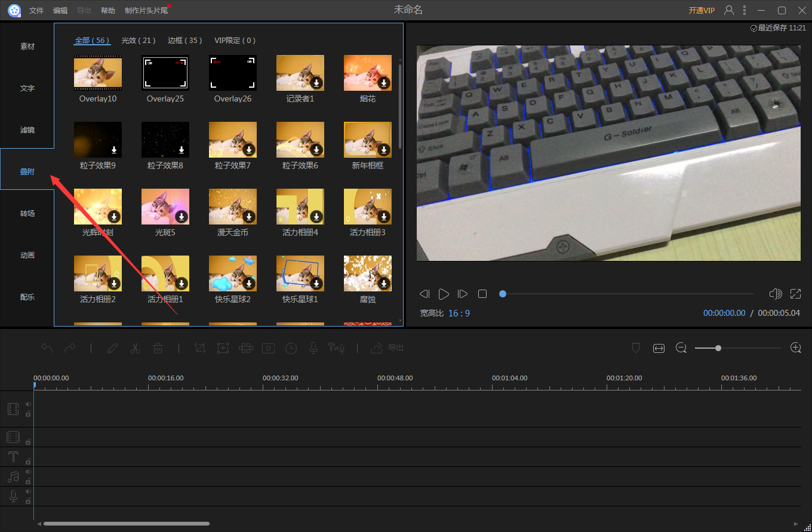Click the user account icon in the title bar
The image size is (812, 532).
click(x=729, y=10)
